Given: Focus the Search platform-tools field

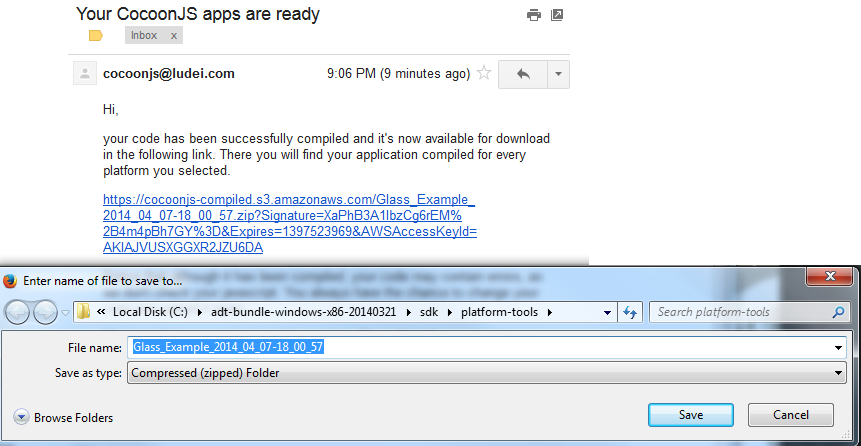Looking at the screenshot, I should tap(740, 312).
